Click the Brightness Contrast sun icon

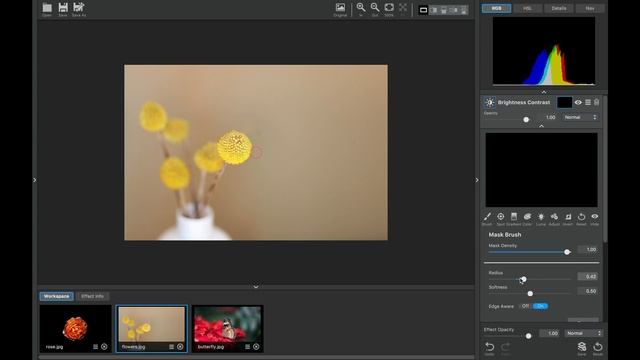pyautogui.click(x=490, y=102)
